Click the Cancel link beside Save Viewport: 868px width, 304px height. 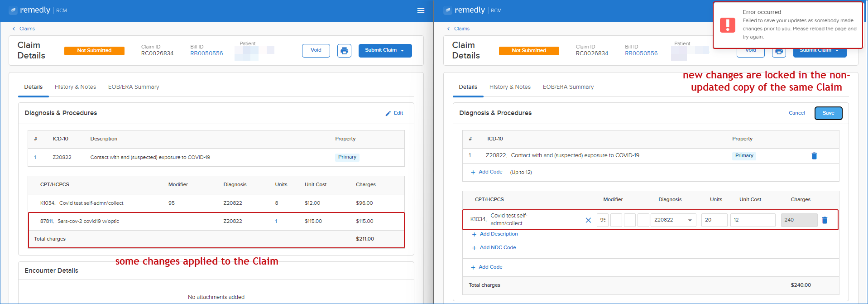pos(796,113)
